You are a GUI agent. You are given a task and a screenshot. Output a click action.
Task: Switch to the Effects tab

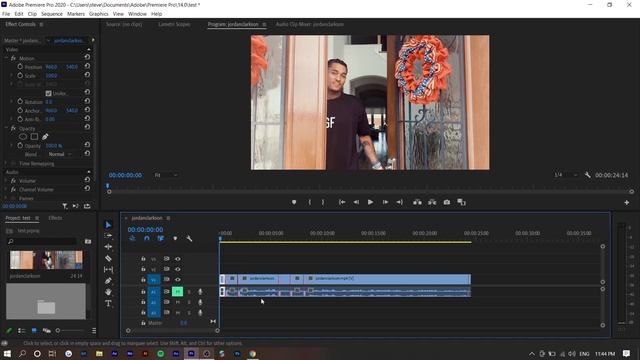[55, 218]
